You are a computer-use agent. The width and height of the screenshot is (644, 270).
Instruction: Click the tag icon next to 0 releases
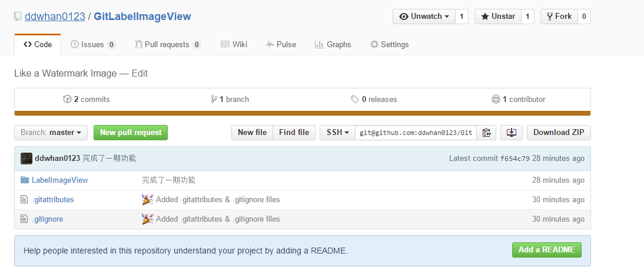click(355, 99)
